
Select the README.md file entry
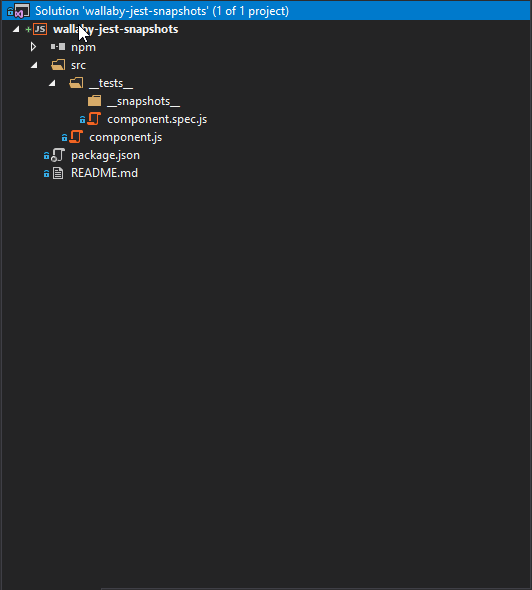click(x=104, y=173)
